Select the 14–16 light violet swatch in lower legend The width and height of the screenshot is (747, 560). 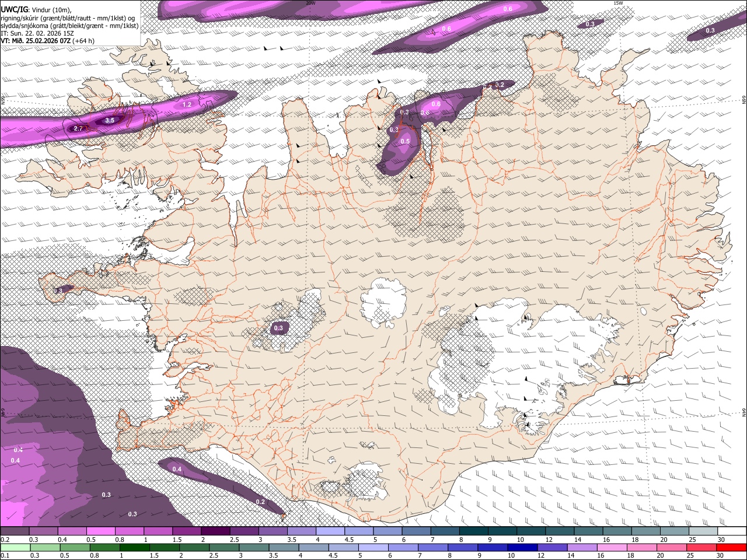tap(582, 547)
